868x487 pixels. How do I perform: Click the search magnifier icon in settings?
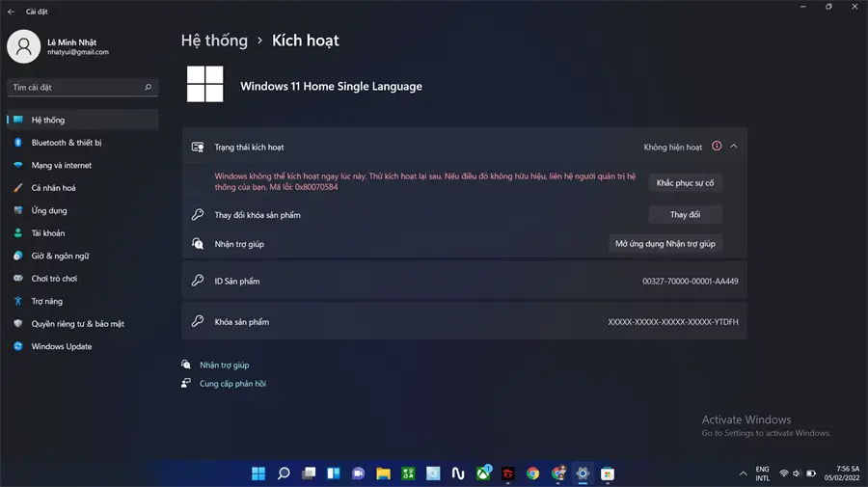[148, 87]
